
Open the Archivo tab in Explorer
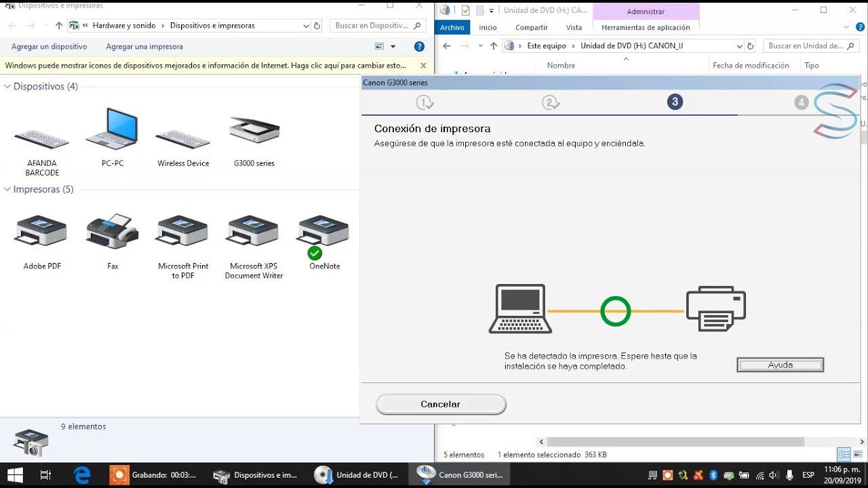452,28
